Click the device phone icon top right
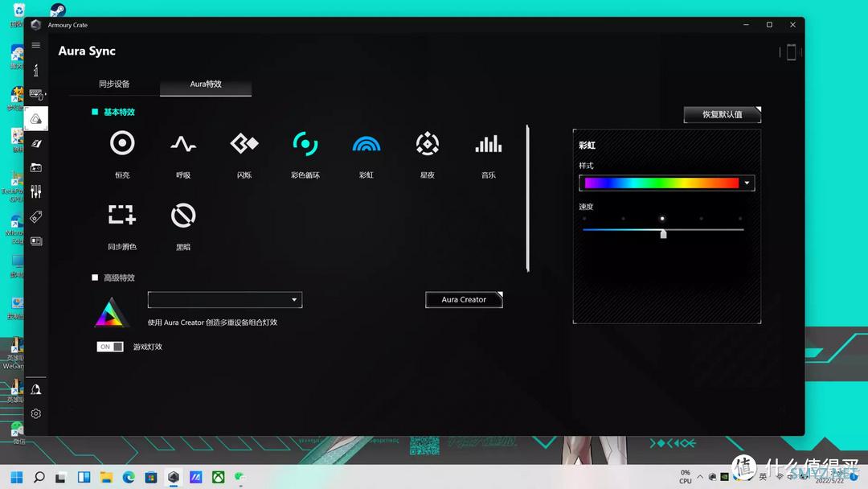This screenshot has width=868, height=489. pos(791,52)
